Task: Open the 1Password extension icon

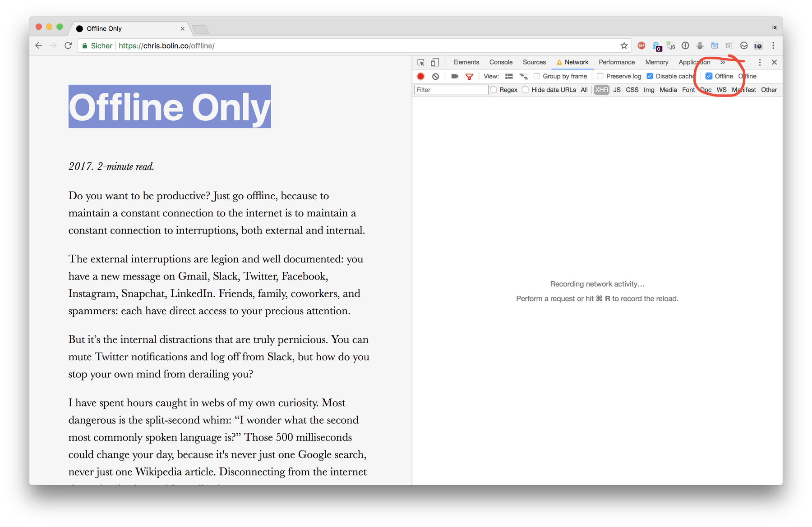Action: [685, 46]
